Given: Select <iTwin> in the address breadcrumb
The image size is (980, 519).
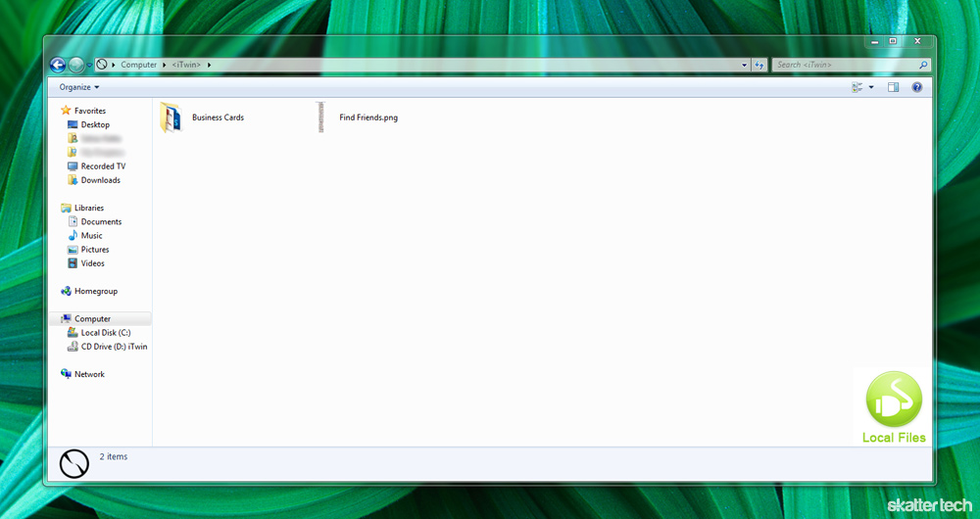Looking at the screenshot, I should coord(187,65).
